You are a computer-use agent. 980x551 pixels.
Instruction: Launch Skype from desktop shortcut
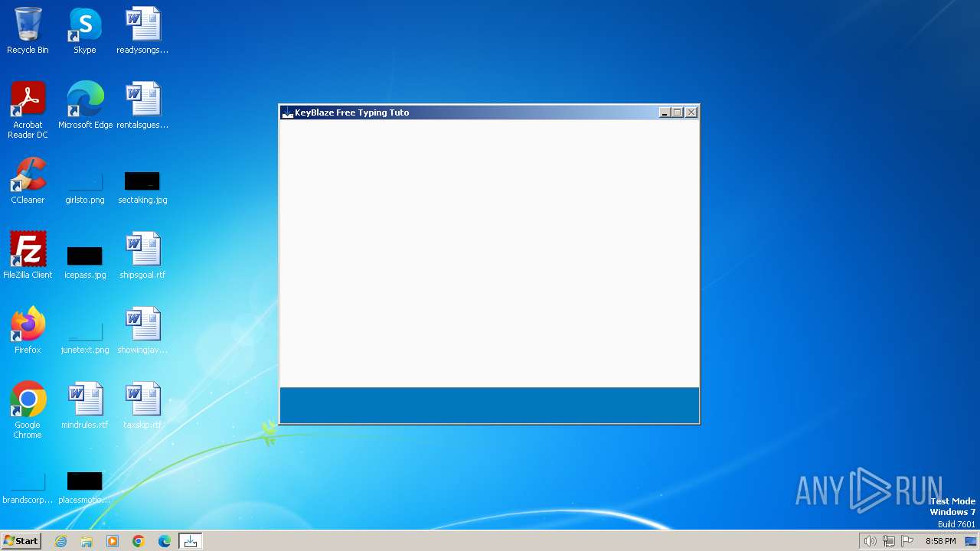(x=85, y=31)
